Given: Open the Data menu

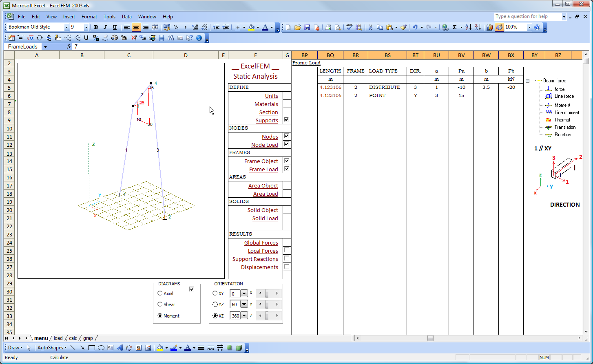Looking at the screenshot, I should pyautogui.click(x=127, y=17).
